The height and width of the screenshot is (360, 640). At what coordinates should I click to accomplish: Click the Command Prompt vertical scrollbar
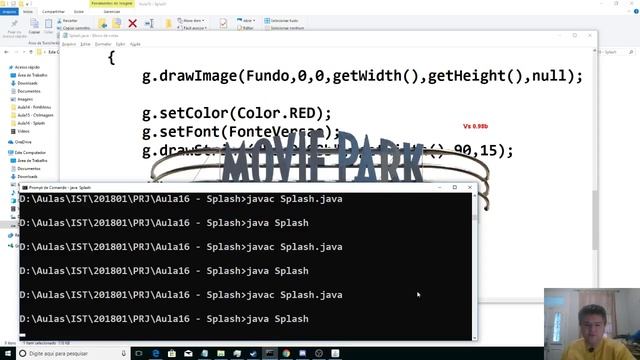(x=474, y=266)
